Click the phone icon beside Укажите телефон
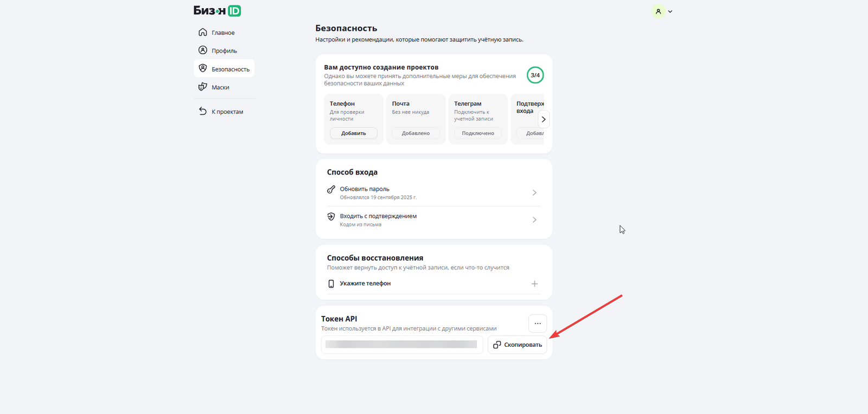This screenshot has height=414, width=868. point(331,284)
